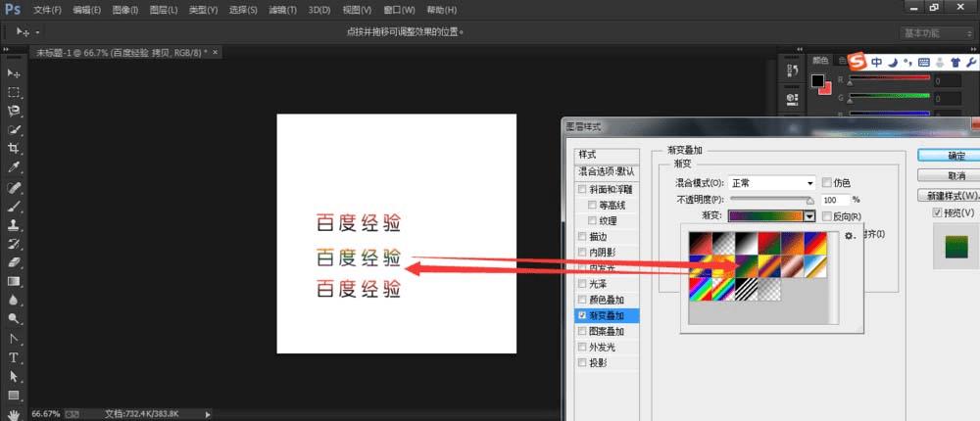Image resolution: width=980 pixels, height=421 pixels.
Task: Open the 编辑(E) menu
Action: tap(85, 10)
